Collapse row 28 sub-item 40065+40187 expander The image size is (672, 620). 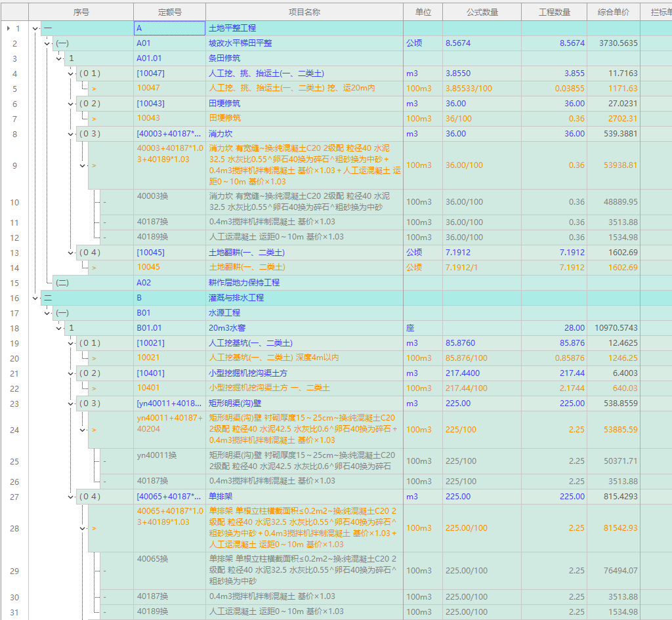83,528
